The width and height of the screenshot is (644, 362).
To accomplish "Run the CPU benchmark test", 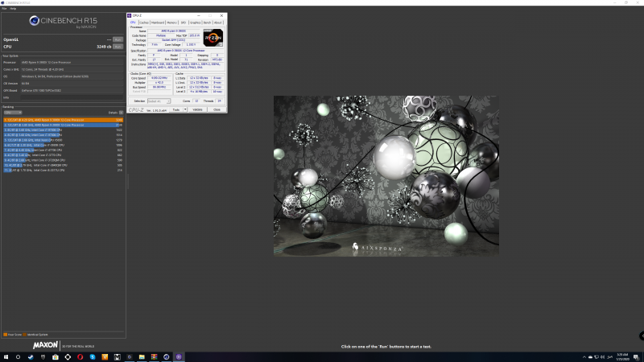I will (118, 47).
